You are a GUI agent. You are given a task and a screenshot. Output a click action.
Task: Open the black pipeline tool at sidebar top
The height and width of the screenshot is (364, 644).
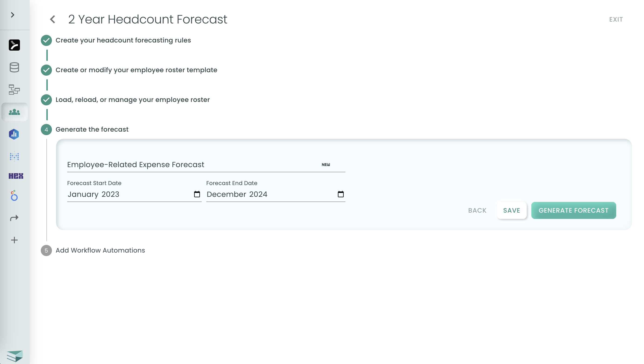tap(14, 45)
